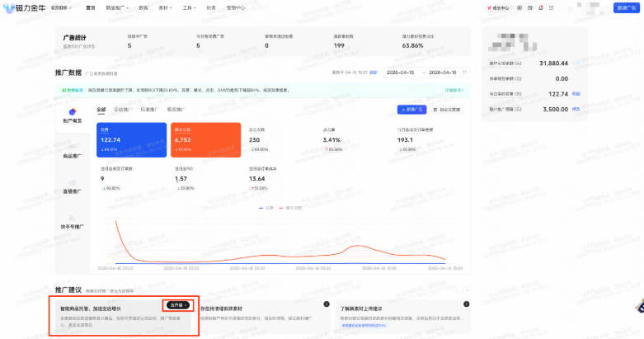Toggle the order count 9 metric card
Image resolution: width=644 pixels, height=339 pixels.
point(131,179)
